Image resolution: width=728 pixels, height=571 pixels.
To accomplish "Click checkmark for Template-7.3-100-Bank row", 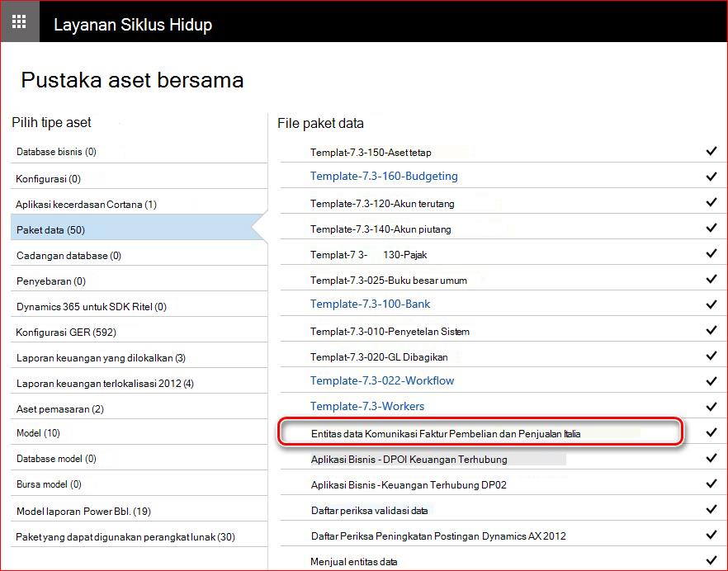I will [711, 304].
